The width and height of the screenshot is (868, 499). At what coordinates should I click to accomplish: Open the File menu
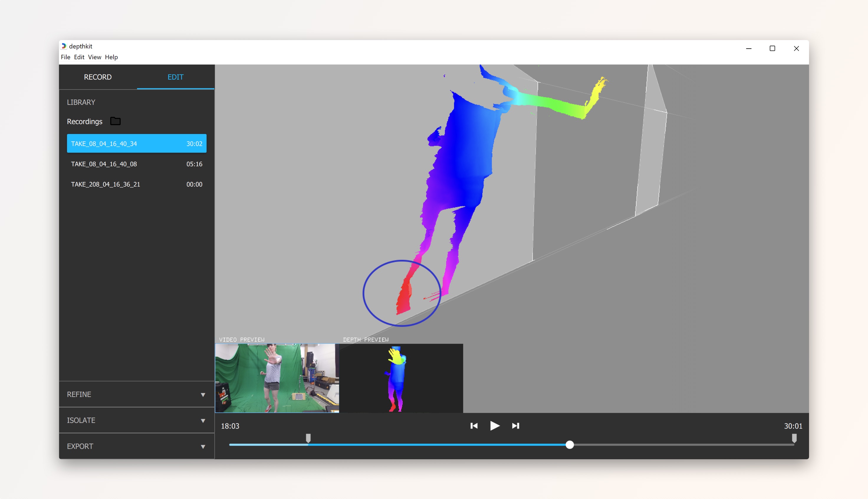[65, 57]
